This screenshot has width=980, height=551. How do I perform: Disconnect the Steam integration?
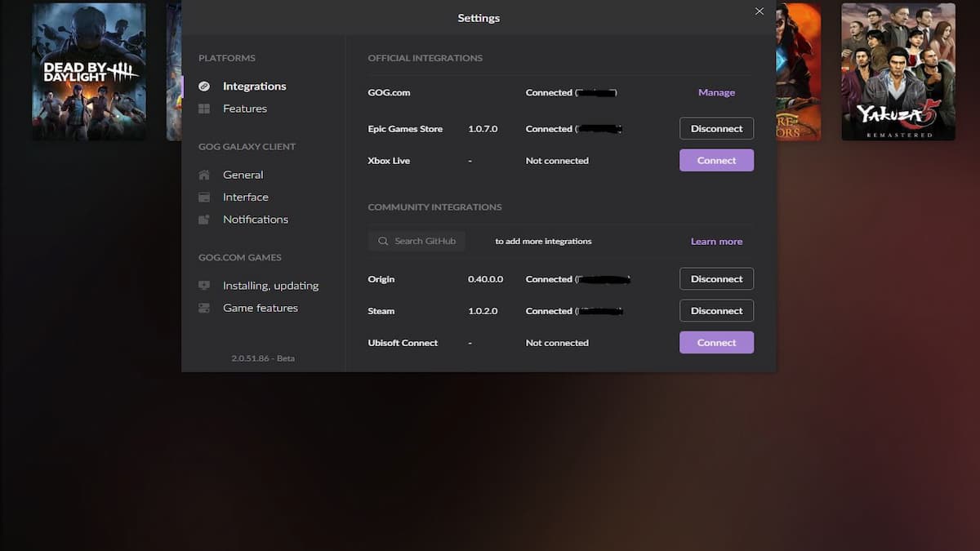(716, 311)
